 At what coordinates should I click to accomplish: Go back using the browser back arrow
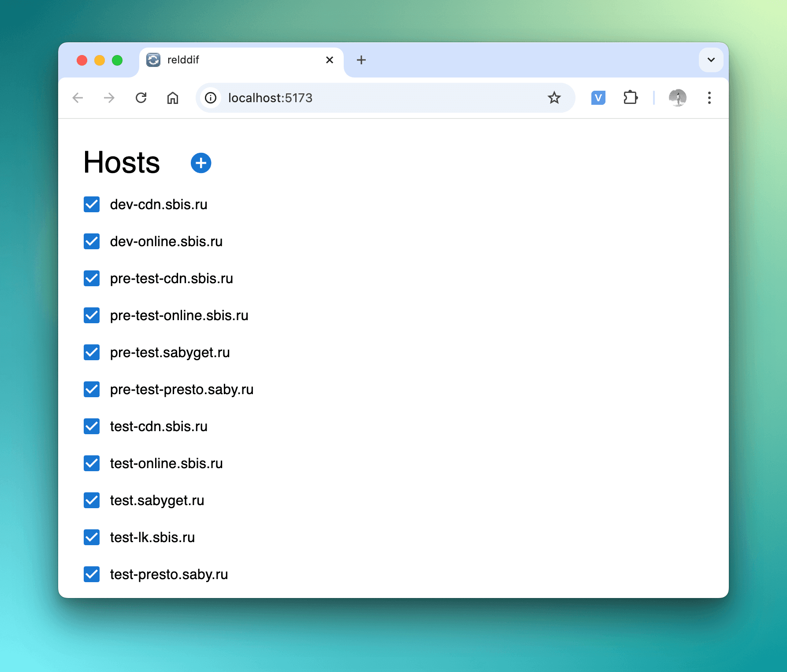(x=78, y=98)
